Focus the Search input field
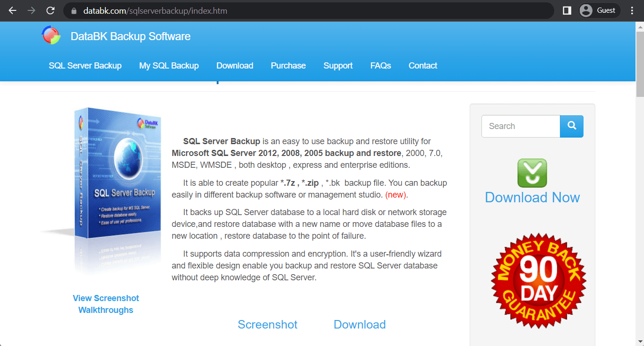Image resolution: width=644 pixels, height=346 pixels. click(x=521, y=126)
